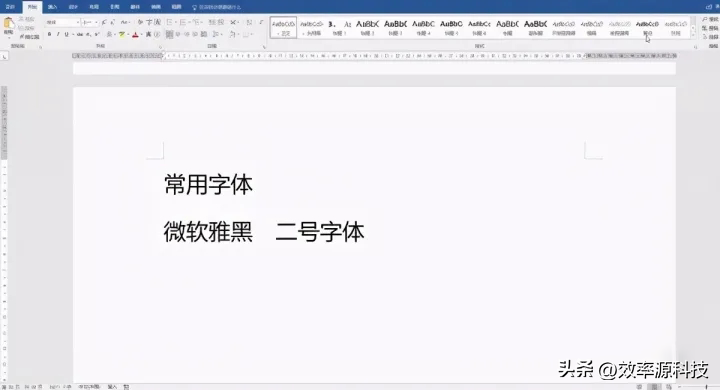Justify the paragraph text
Viewport: 720px width, 390px height.
(x=195, y=34)
